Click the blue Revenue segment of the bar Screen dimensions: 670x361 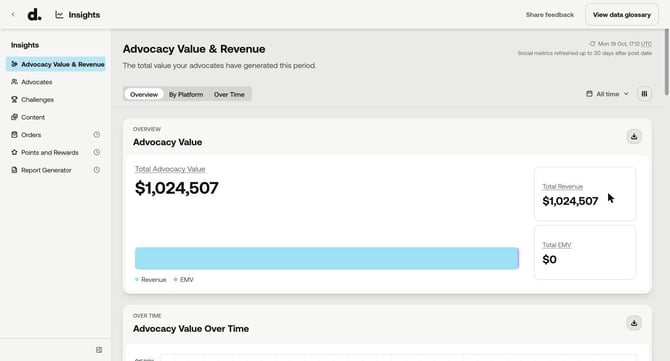[326, 258]
